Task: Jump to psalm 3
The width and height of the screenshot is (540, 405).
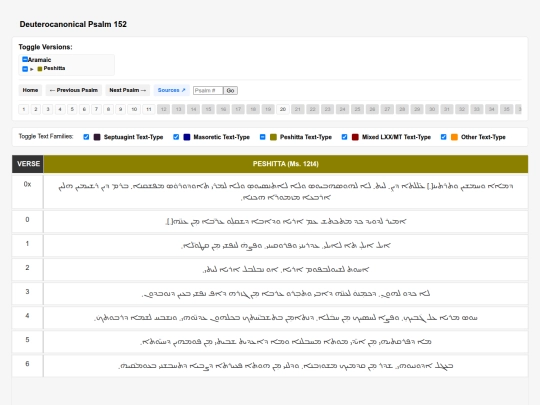Action: tap(48, 109)
